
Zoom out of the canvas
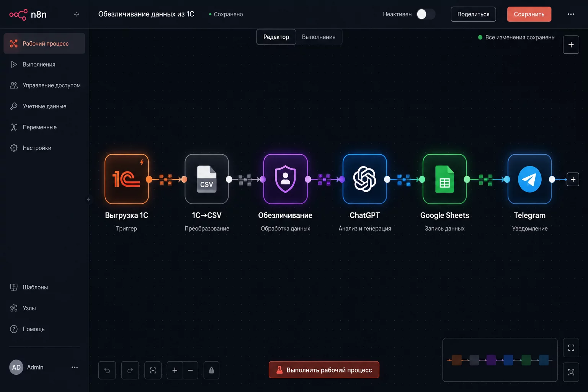[190, 370]
